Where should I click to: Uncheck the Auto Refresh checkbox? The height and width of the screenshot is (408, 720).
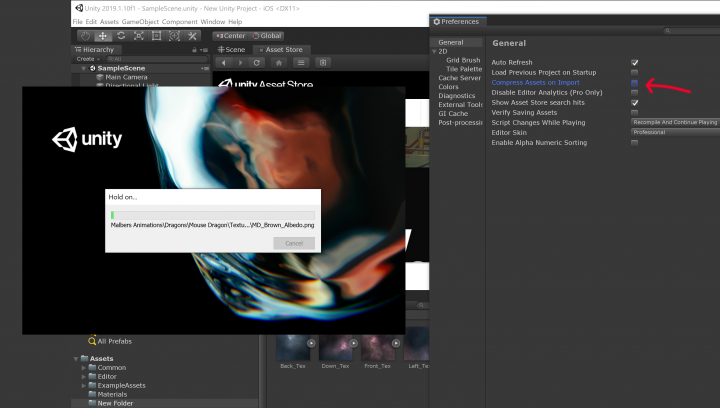[x=634, y=62]
